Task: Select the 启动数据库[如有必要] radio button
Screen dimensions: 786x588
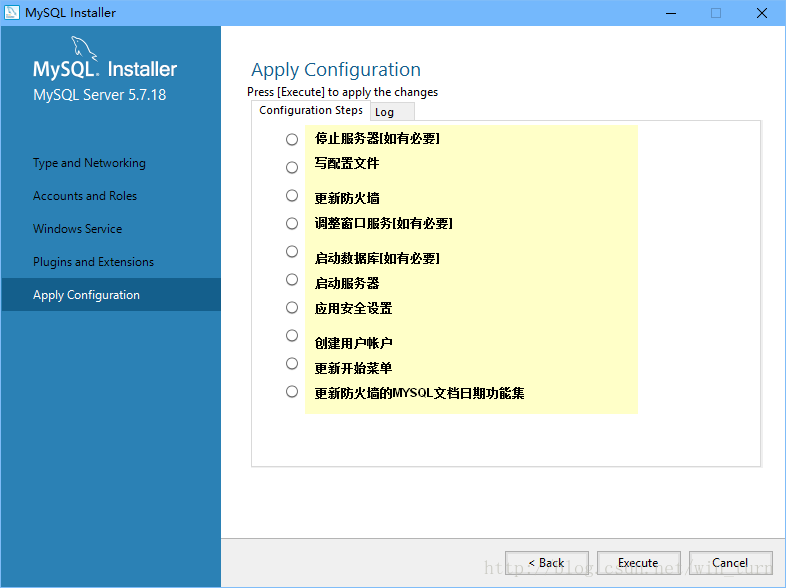Action: 292,251
